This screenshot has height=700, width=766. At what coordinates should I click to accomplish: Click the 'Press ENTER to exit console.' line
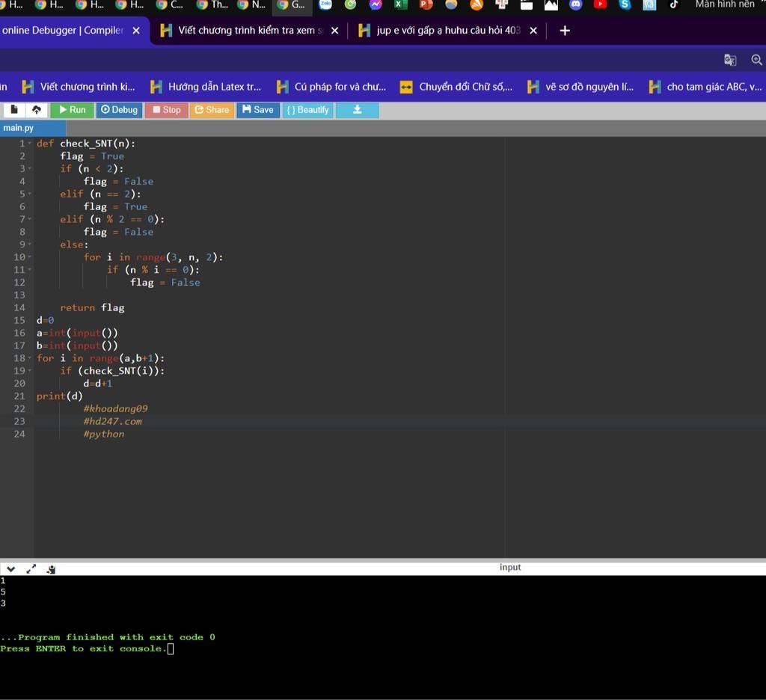coord(84,648)
